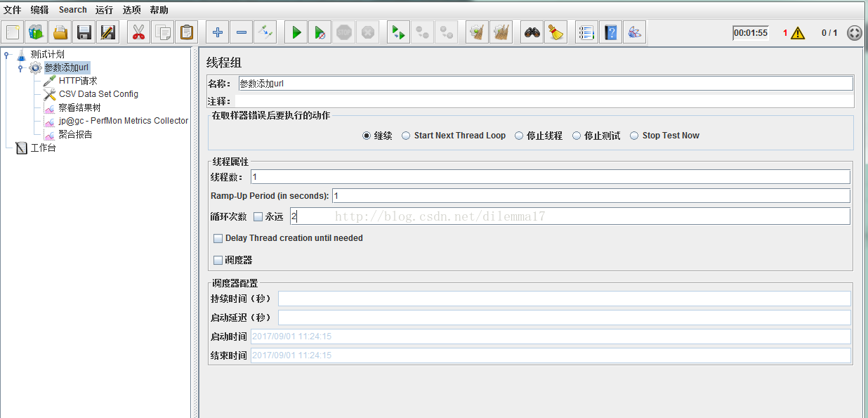The height and width of the screenshot is (418, 868).
Task: Collapse the 参数添加url tree node
Action: pos(20,67)
